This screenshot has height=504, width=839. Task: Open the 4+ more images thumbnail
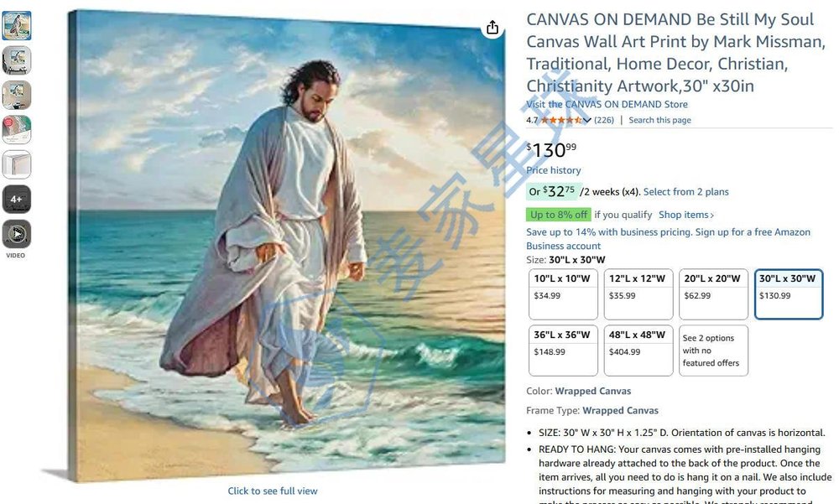17,199
